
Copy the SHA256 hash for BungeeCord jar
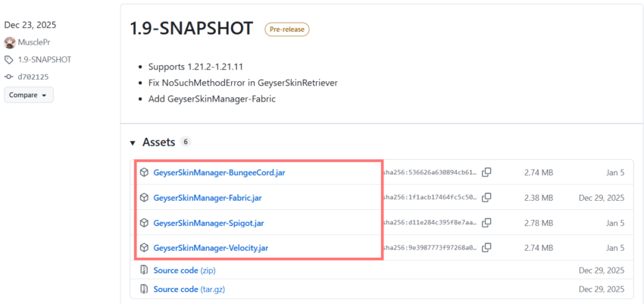[x=486, y=172]
